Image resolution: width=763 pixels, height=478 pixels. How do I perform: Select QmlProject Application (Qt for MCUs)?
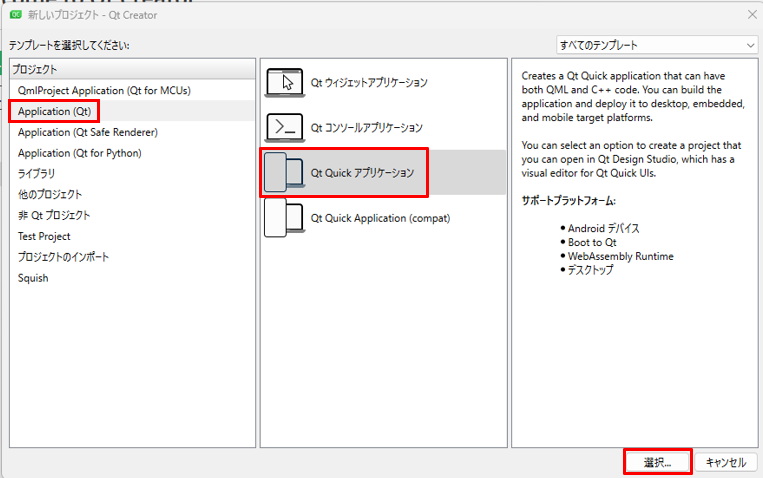[104, 90]
